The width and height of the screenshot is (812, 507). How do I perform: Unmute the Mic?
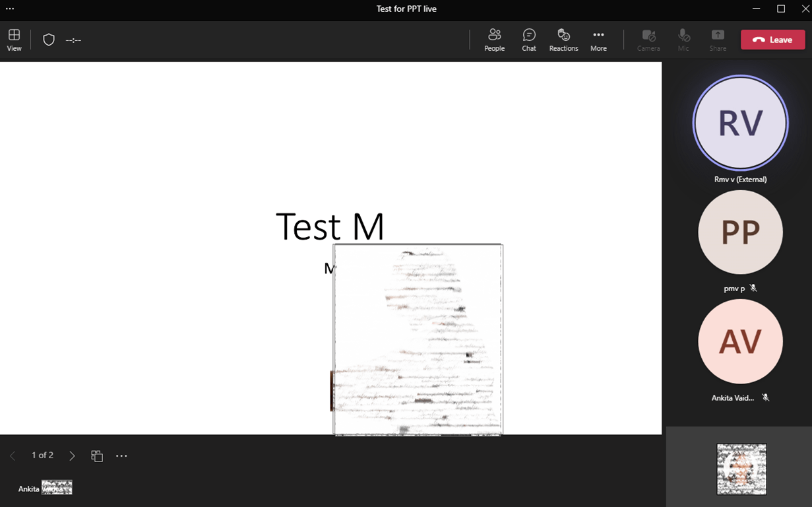(x=683, y=40)
